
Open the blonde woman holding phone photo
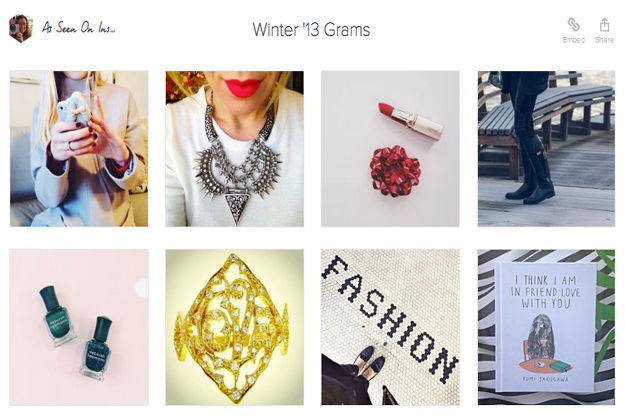[x=79, y=149]
